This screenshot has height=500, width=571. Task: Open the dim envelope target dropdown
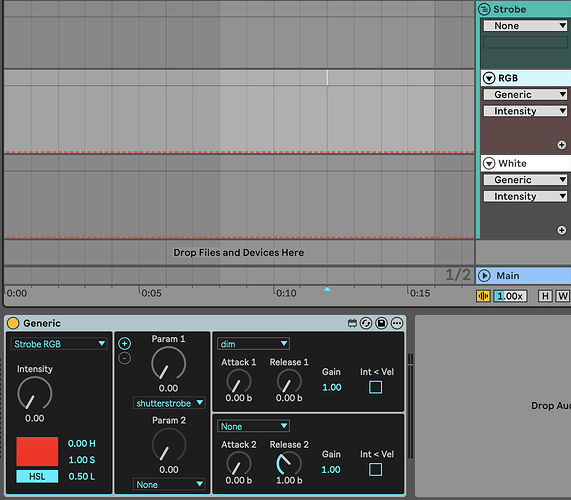click(253, 344)
